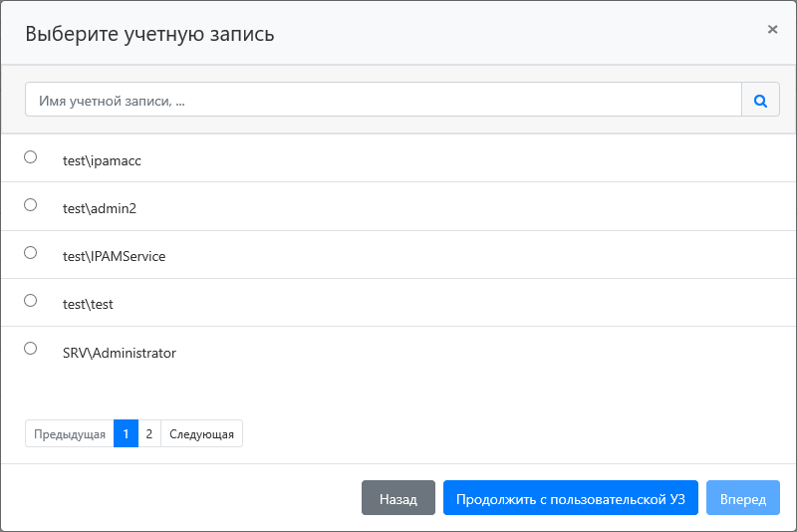This screenshot has width=797, height=532.
Task: Click the SRV\Administrator account label
Action: point(119,353)
